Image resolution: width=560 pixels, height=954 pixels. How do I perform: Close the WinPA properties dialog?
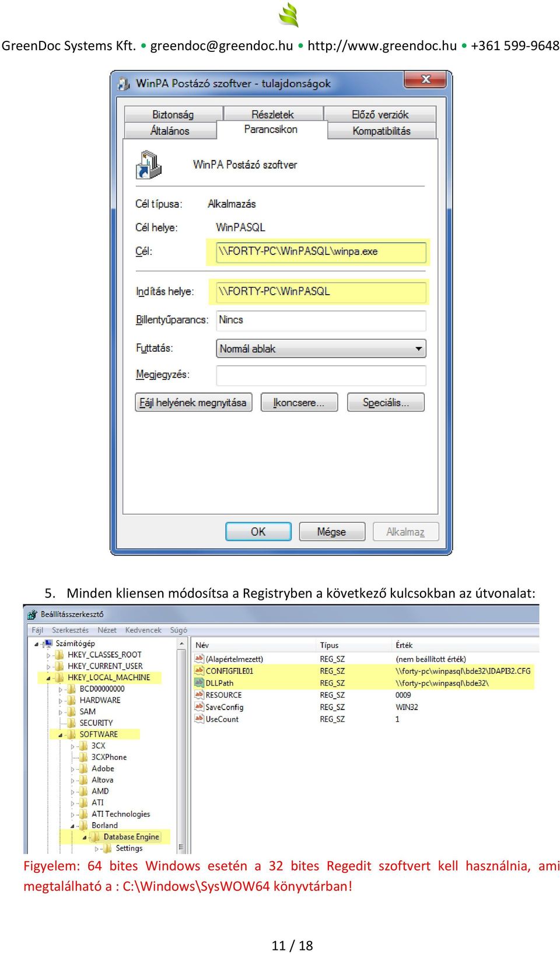coord(426,79)
